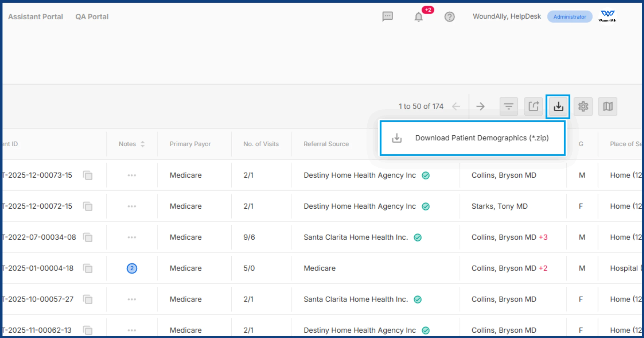The height and width of the screenshot is (338, 644).
Task: Open the map view icon
Action: pyautogui.click(x=608, y=106)
